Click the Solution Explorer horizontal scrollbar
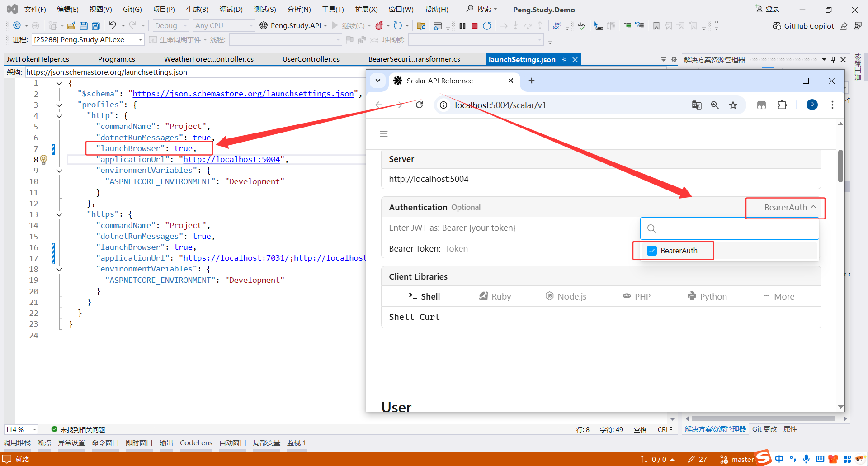 coord(763,419)
